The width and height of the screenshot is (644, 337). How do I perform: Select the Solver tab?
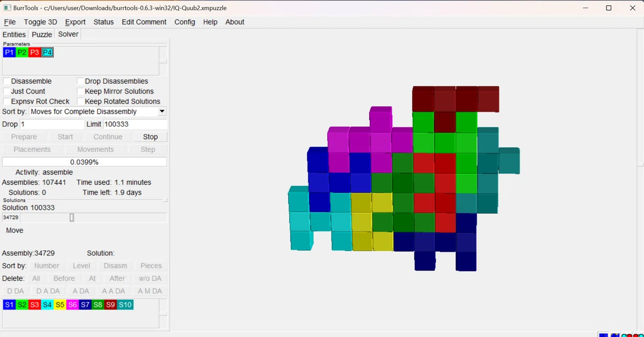click(68, 34)
